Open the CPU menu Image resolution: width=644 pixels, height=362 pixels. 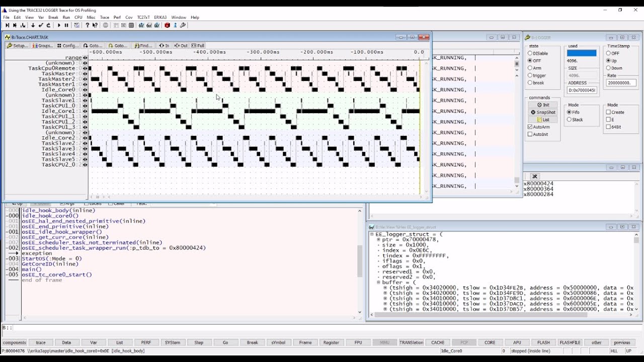coord(78,17)
